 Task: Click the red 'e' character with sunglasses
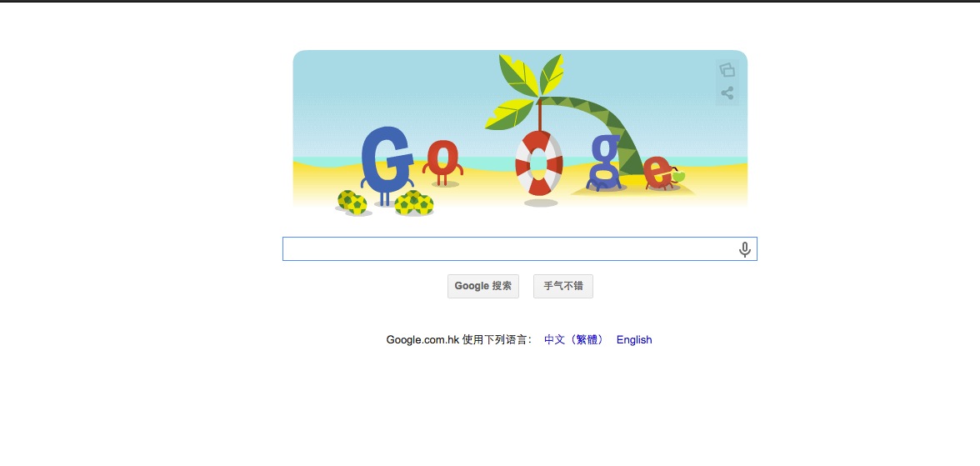tap(657, 173)
